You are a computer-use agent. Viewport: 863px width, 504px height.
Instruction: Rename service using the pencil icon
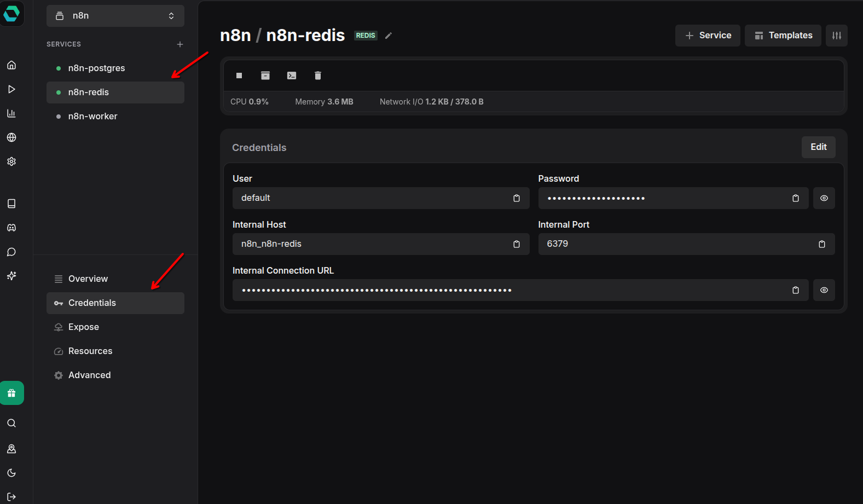pyautogui.click(x=389, y=36)
